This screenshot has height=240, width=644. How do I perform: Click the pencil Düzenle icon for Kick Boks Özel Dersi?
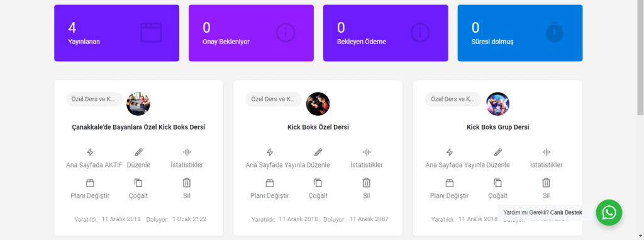click(x=318, y=152)
